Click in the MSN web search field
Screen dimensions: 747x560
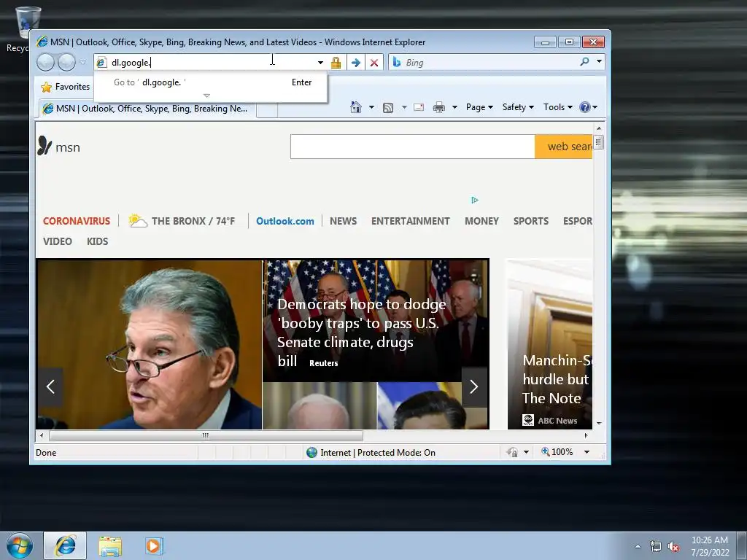(x=413, y=146)
